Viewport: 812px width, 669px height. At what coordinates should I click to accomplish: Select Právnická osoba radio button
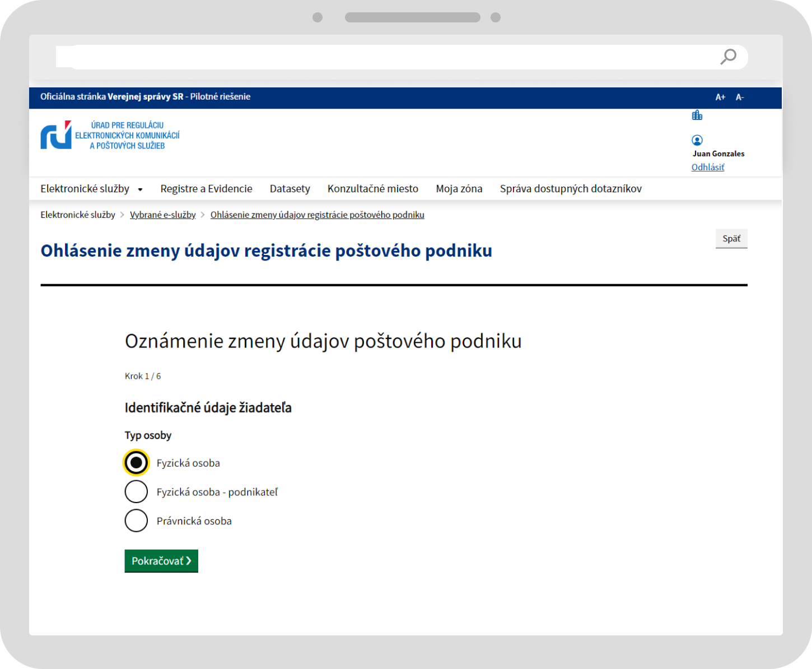(136, 521)
